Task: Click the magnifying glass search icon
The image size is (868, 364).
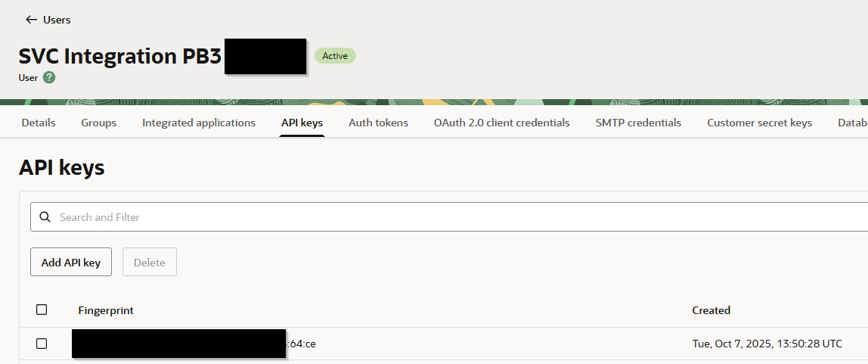Action: click(x=45, y=217)
